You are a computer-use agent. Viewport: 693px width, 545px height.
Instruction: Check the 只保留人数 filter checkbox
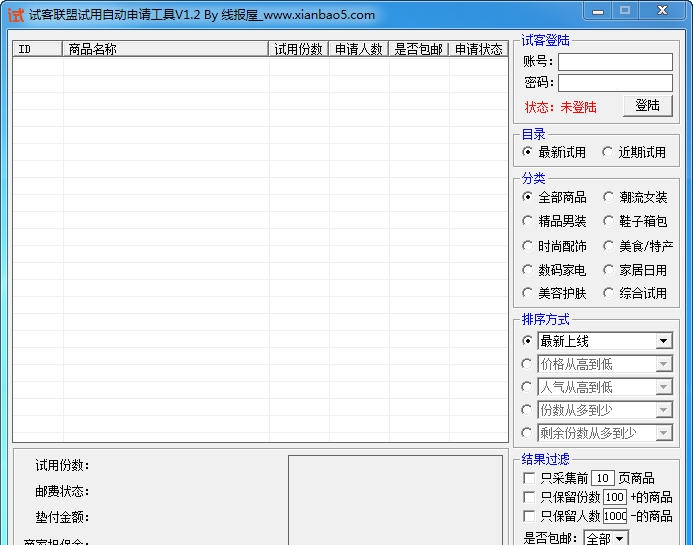pyautogui.click(x=530, y=516)
